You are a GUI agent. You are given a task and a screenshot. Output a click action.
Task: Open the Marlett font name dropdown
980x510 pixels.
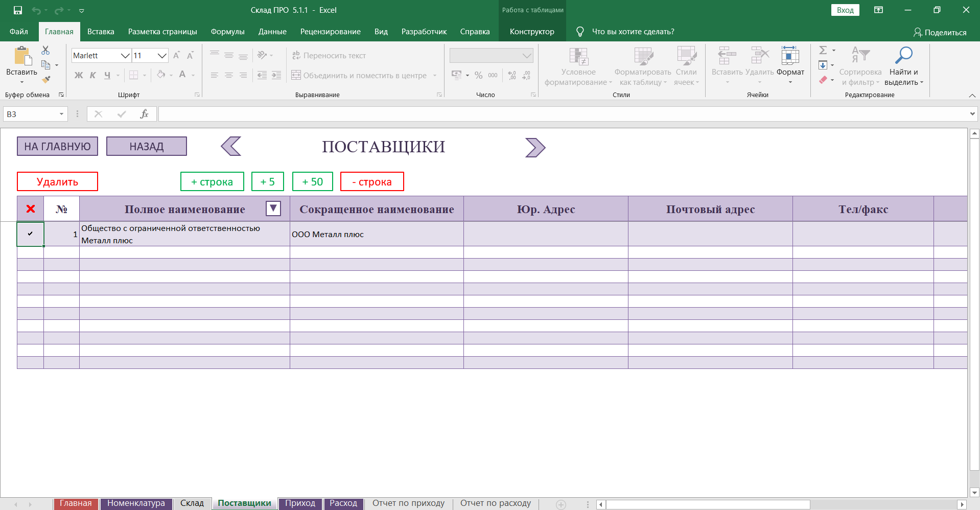click(x=125, y=56)
